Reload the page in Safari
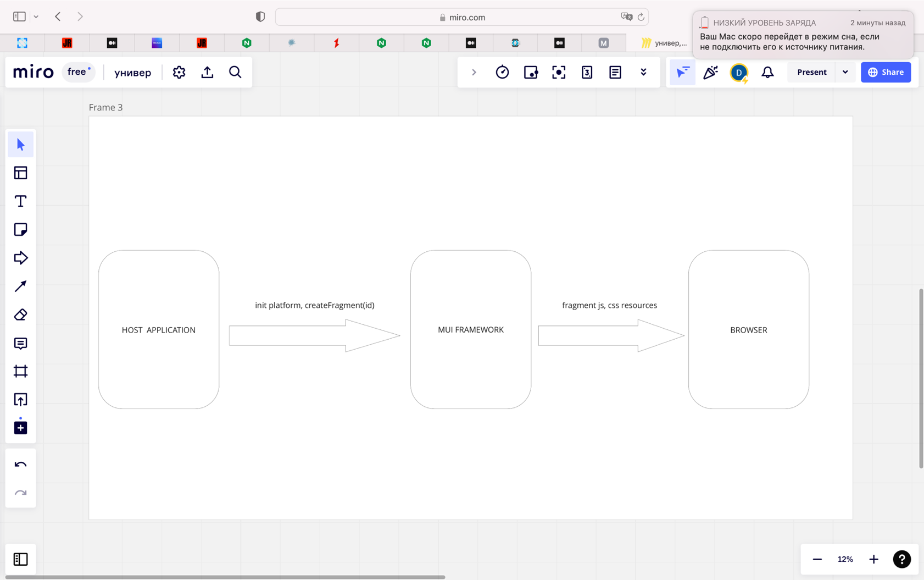The height and width of the screenshot is (580, 924). coord(641,17)
